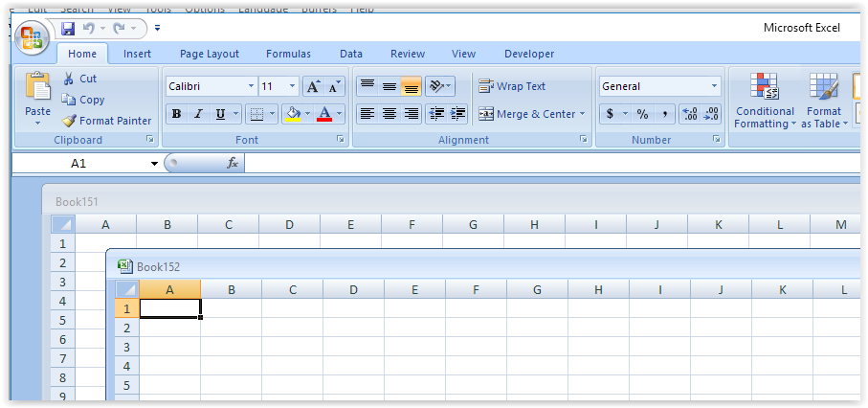Decrease font size with Shrink Font
Viewport: 868px width, 408px height.
coord(334,86)
